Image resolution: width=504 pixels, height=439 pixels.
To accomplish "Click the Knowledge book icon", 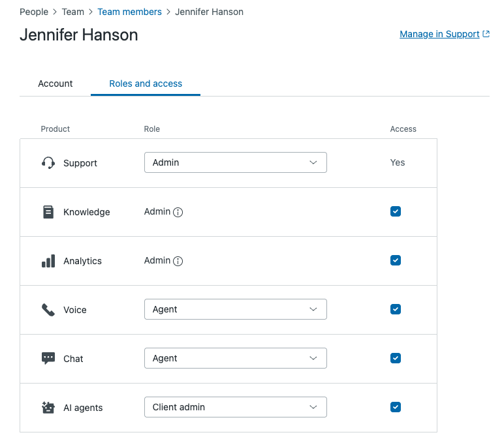I will [x=48, y=212].
